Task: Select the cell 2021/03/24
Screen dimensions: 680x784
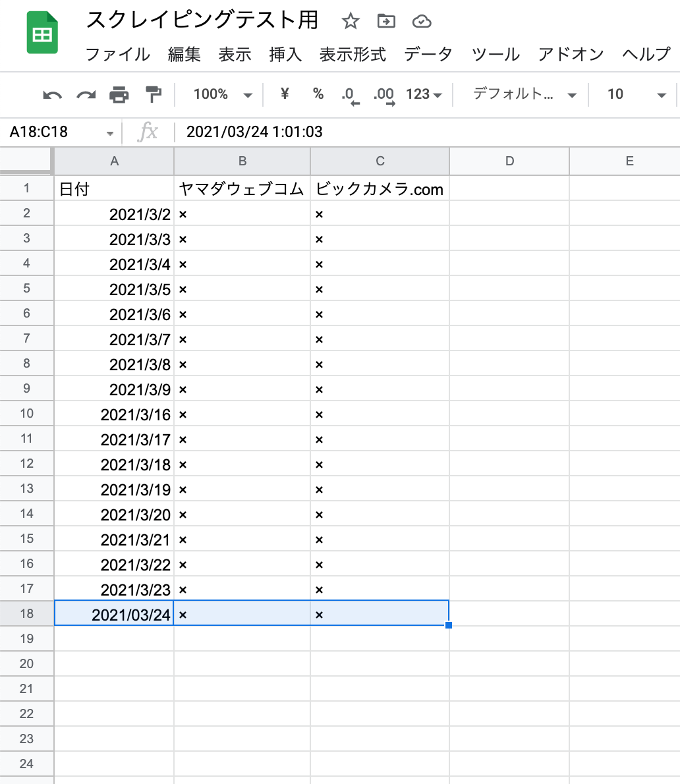Action: pos(114,613)
